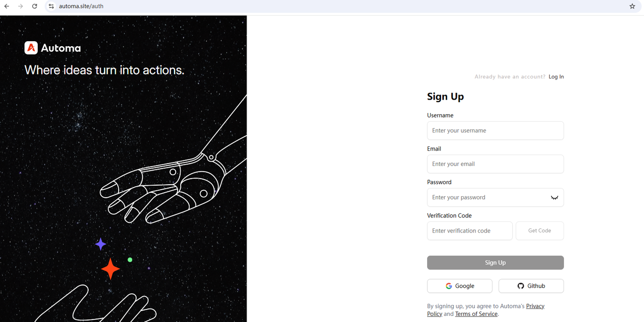This screenshot has width=644, height=322.
Task: Click the browser forward arrow
Action: pos(20,6)
